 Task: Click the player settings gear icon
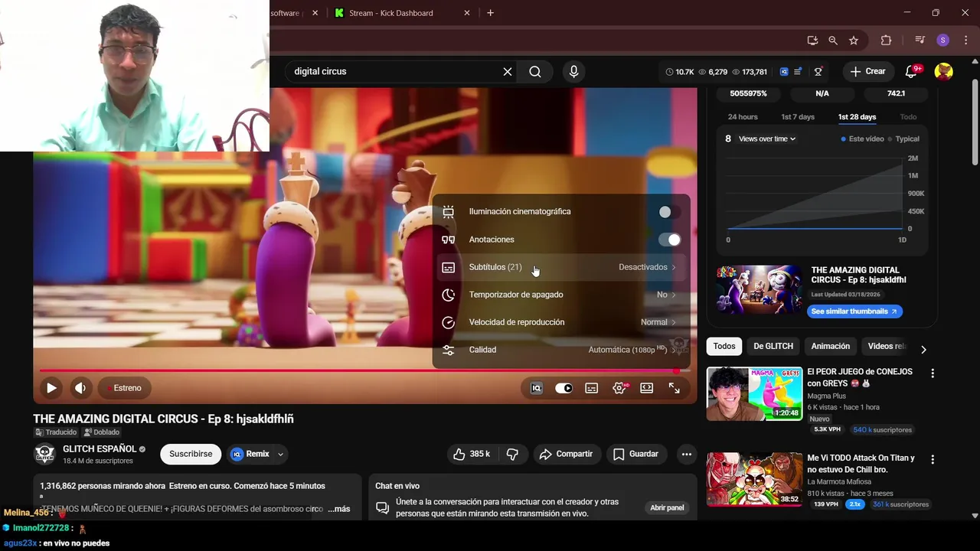coord(619,388)
